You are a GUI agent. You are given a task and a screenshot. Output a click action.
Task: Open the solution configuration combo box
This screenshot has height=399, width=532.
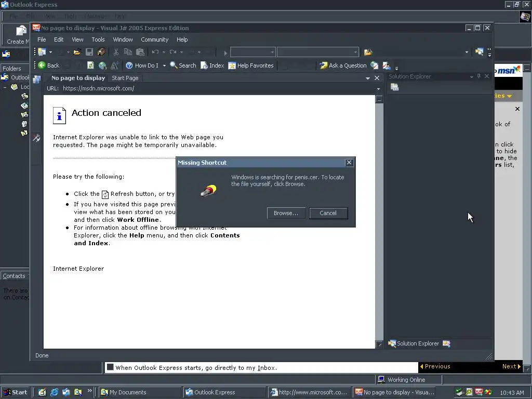(x=252, y=52)
